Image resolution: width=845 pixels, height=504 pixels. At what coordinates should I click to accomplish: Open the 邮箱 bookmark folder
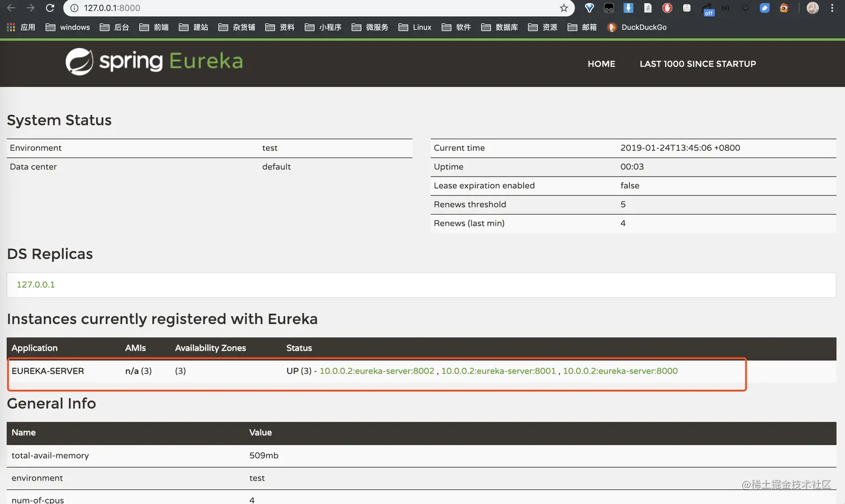(582, 27)
